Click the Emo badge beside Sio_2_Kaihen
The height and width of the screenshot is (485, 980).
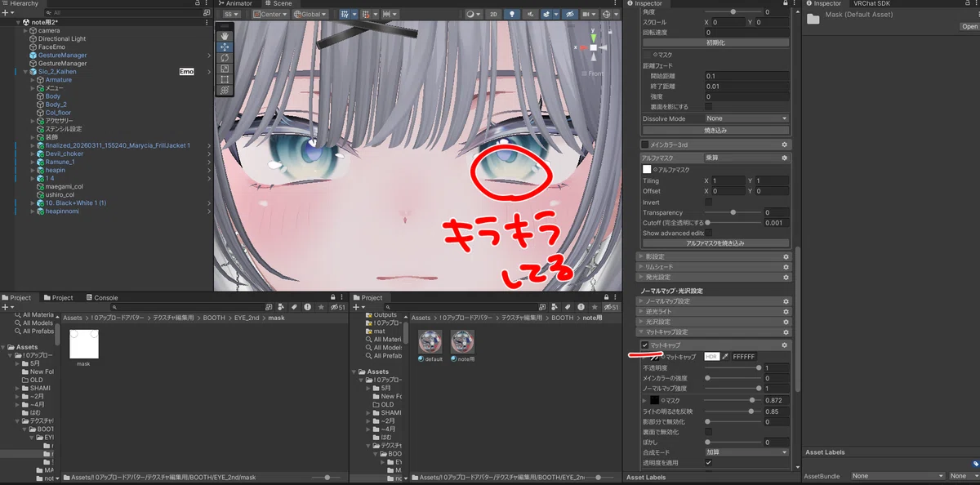click(x=186, y=72)
